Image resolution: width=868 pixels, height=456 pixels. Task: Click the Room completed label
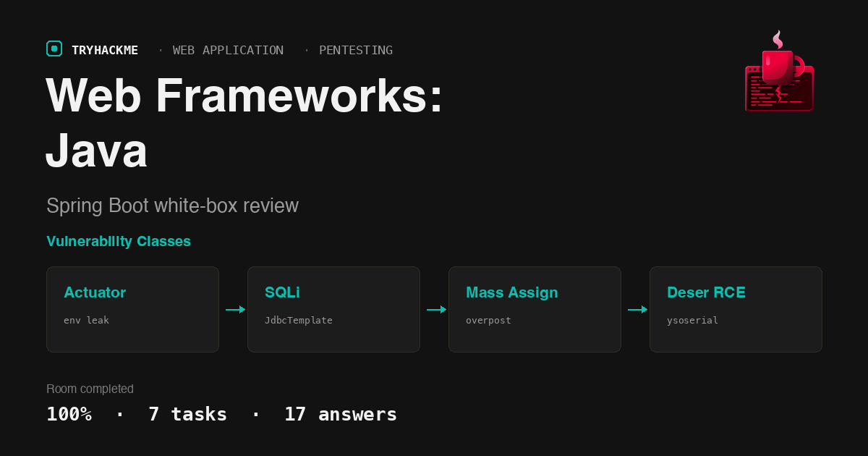pos(90,389)
